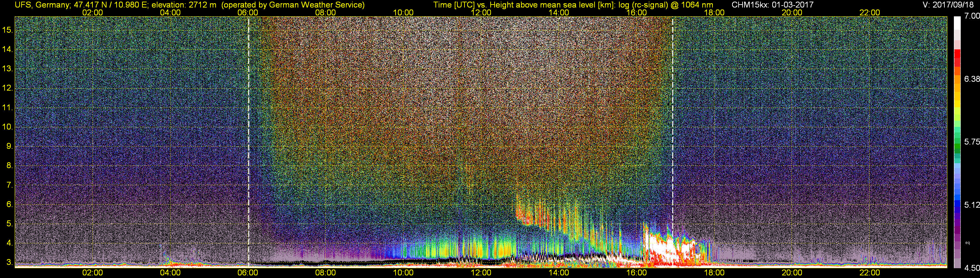Viewport: 980px width, 278px height.
Task: Click the height axis label "8."
Action: (x=9, y=165)
